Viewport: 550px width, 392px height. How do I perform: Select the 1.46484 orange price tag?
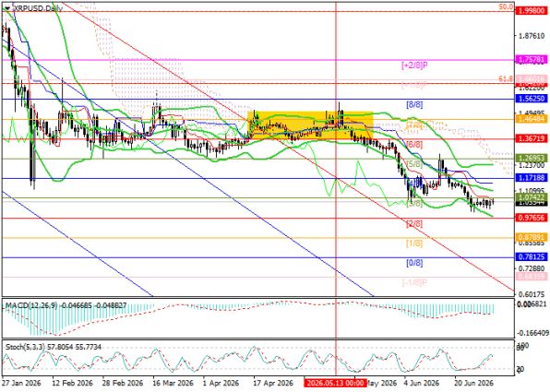(532, 120)
